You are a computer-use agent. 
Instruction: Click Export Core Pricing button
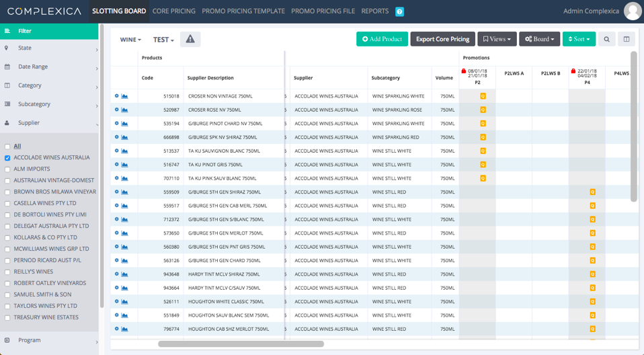(443, 39)
